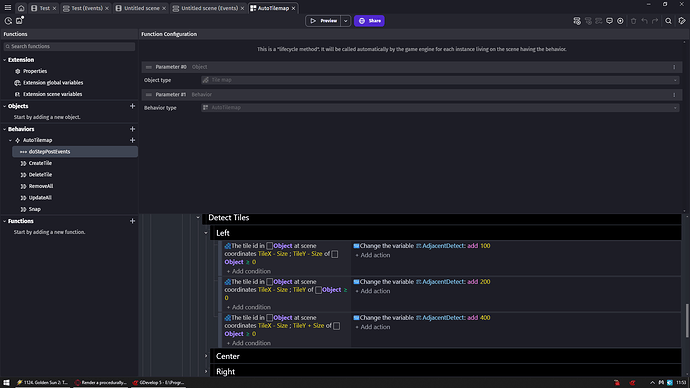690x388 pixels.
Task: Toggle second Object checkbox after 'TileY of'
Action: [x=318, y=290]
